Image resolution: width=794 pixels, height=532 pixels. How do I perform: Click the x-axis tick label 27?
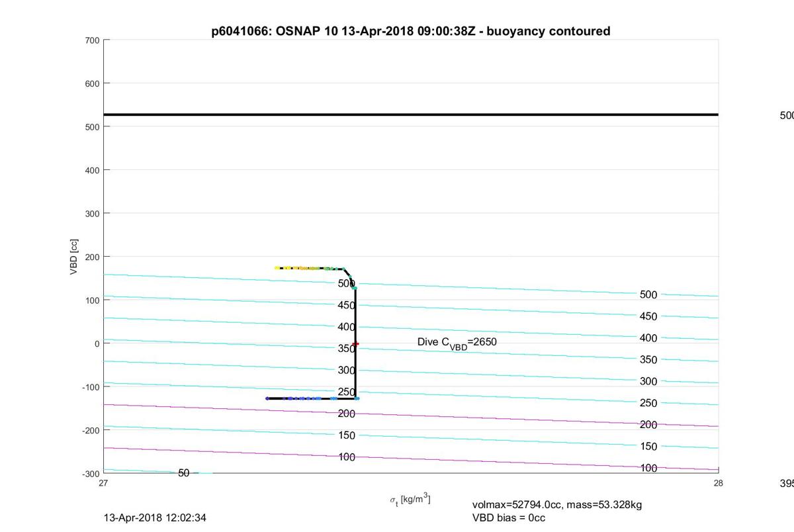104,483
